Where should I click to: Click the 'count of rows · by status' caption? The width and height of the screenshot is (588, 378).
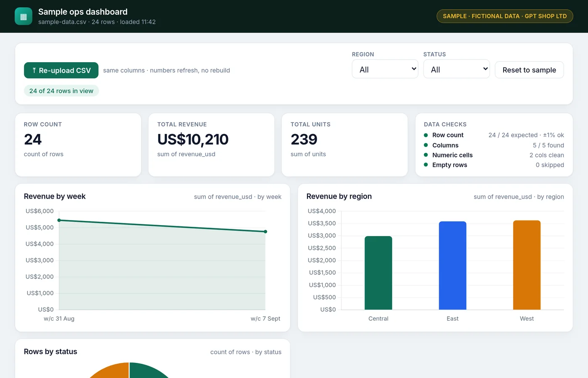coord(246,352)
